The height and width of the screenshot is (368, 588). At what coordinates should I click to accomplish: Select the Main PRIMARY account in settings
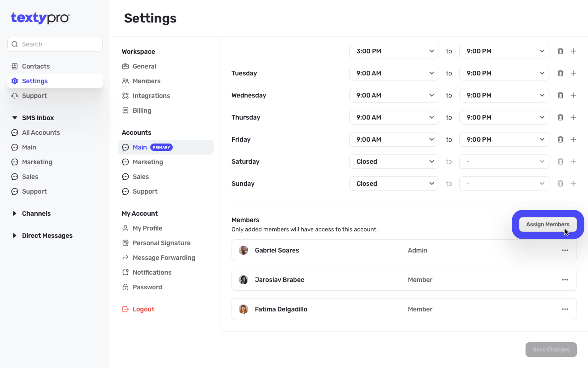[x=166, y=147]
